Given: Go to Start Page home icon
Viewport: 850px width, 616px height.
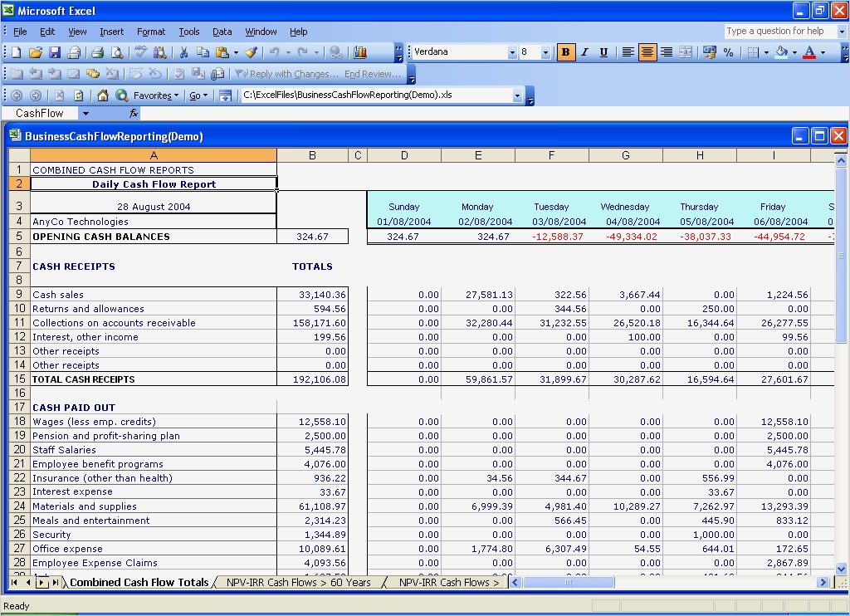Looking at the screenshot, I should 102,95.
